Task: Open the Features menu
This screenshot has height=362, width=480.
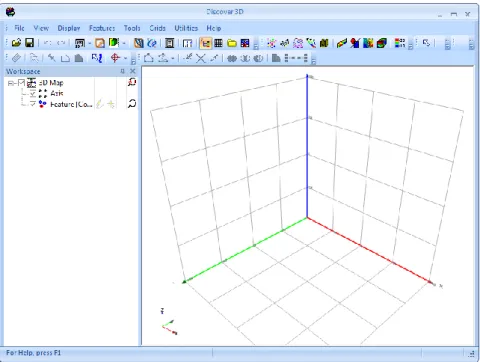Action: 102,28
